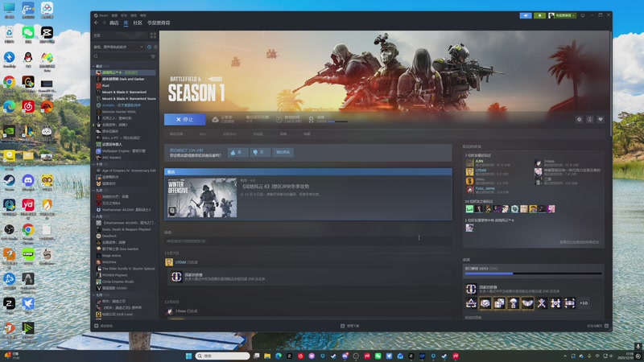Click the library search field

[x=122, y=56]
